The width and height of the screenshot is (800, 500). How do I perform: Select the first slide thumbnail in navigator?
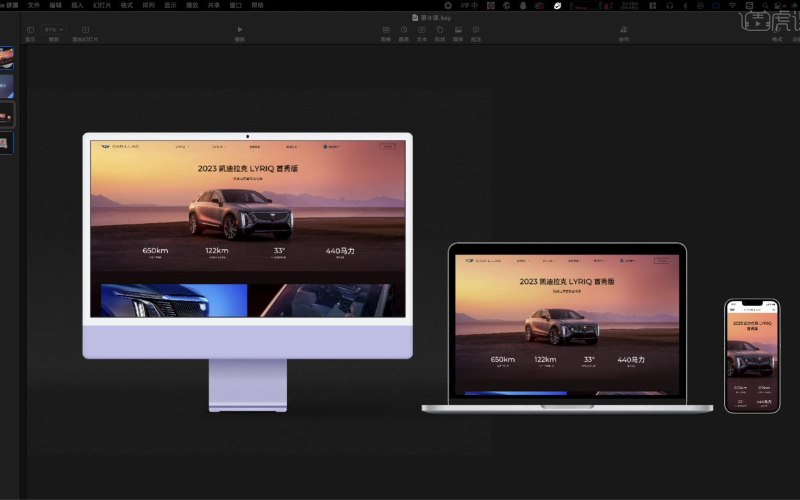7,58
